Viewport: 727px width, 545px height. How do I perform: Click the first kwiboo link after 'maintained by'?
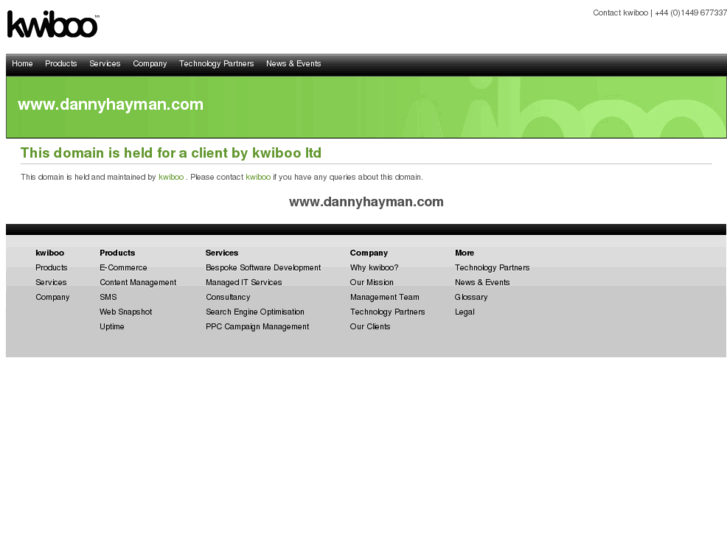point(171,177)
